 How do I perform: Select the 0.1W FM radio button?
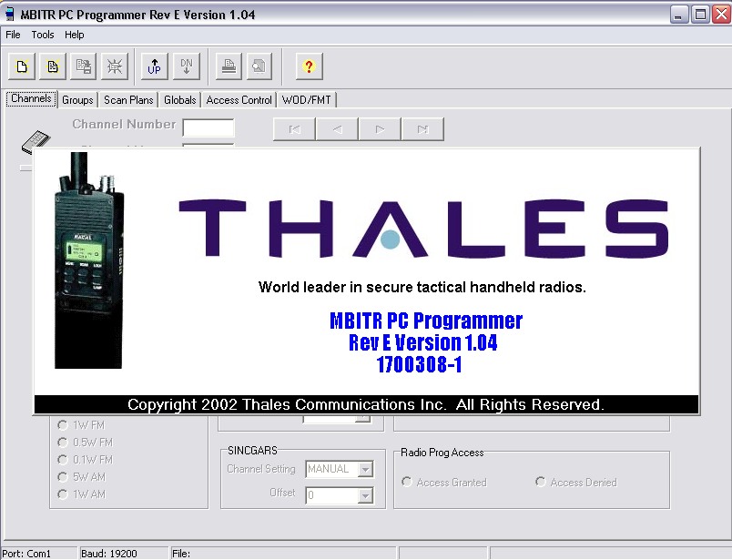coord(63,460)
